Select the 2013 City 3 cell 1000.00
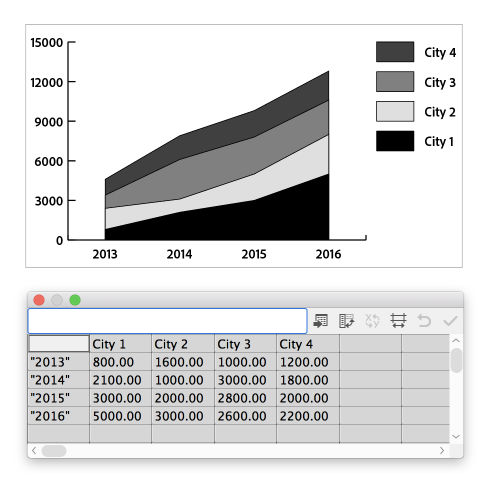This screenshot has width=486, height=480. coord(245,362)
